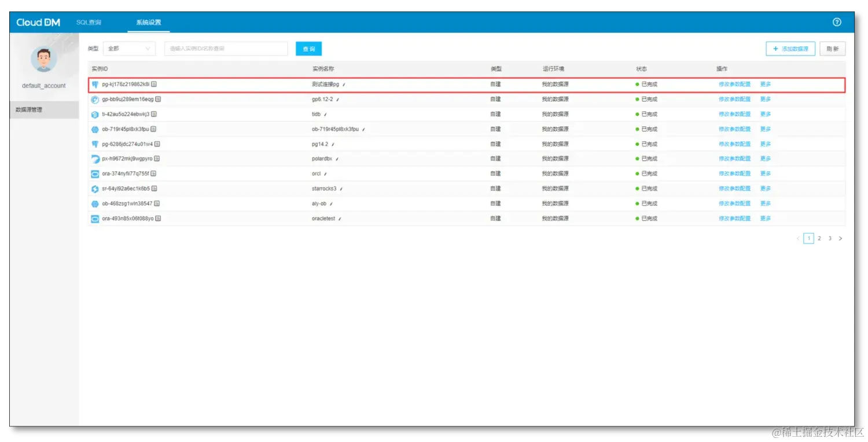Open 修改参数配置 for aly-ob
Image resolution: width=868 pixels, height=442 pixels.
click(734, 204)
